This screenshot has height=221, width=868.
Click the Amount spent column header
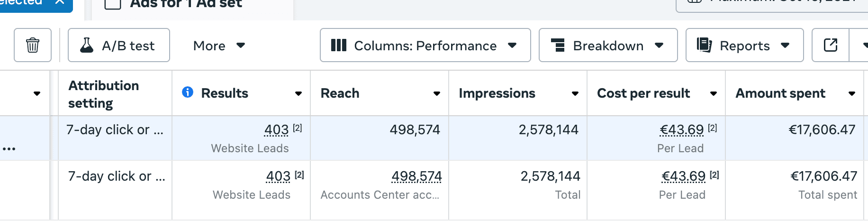pos(780,93)
